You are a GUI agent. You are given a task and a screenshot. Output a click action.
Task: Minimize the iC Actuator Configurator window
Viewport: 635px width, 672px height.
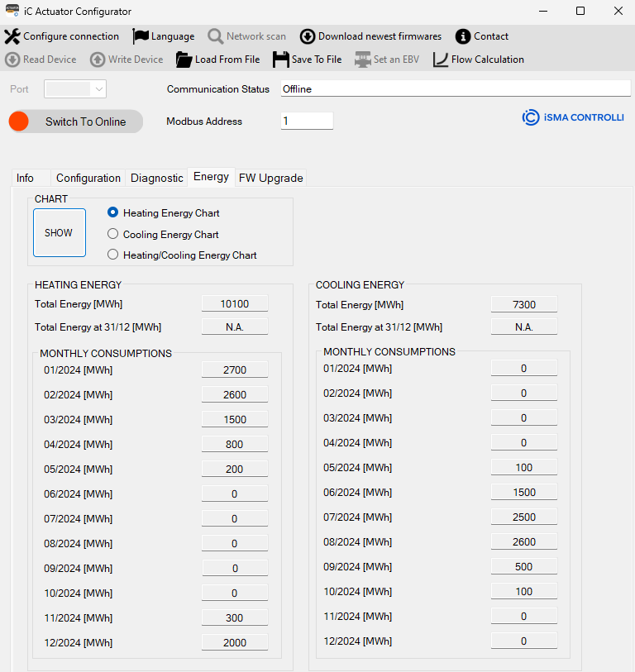pyautogui.click(x=543, y=11)
